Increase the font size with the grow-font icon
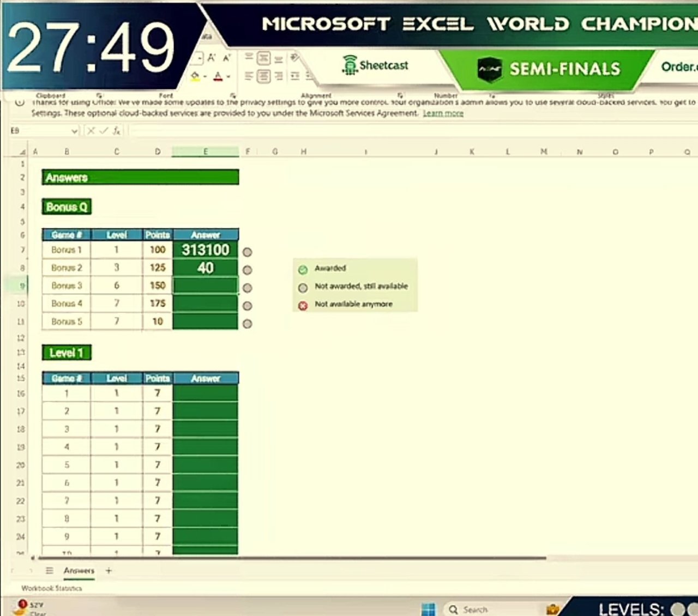This screenshot has width=698, height=616. click(x=212, y=58)
